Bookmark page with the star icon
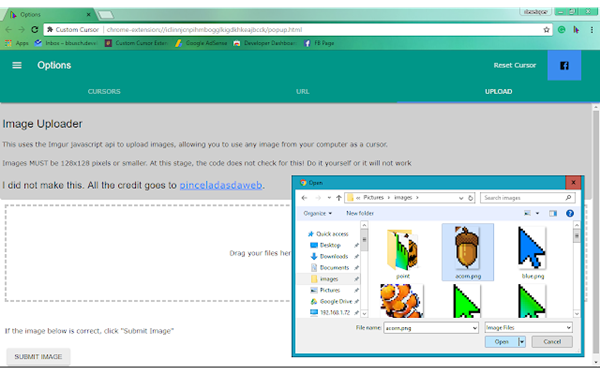600x375 pixels. point(546,30)
